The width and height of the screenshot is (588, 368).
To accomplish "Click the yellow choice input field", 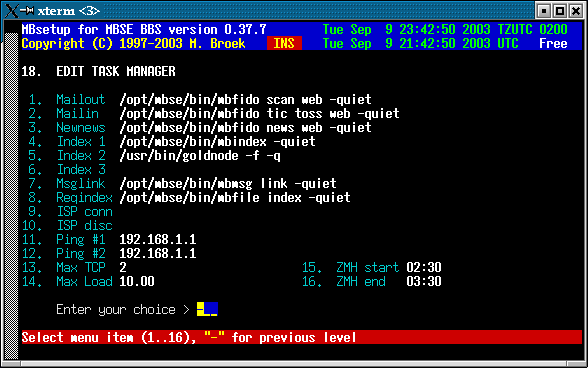I will point(207,309).
